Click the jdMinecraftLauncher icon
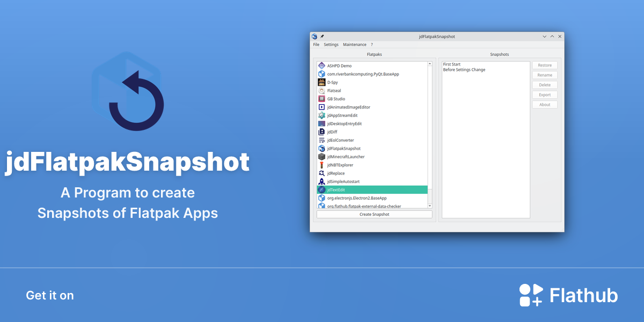Screen dimensions: 644x322 click(321, 157)
